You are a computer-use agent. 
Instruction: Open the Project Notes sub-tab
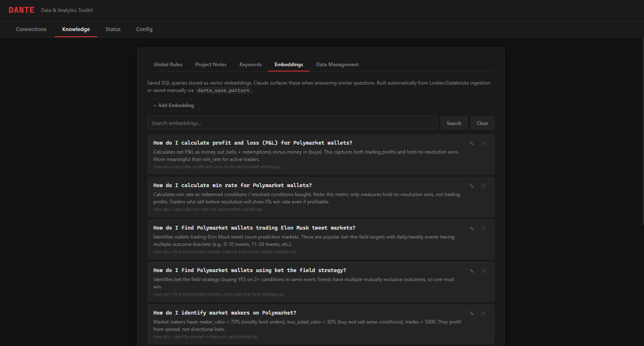click(211, 65)
